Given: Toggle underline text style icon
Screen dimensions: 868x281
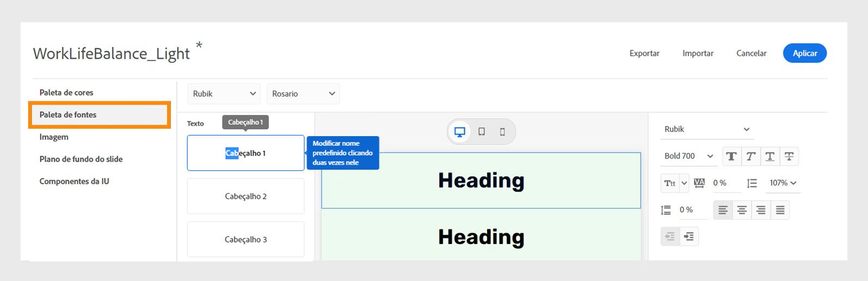Looking at the screenshot, I should (770, 156).
